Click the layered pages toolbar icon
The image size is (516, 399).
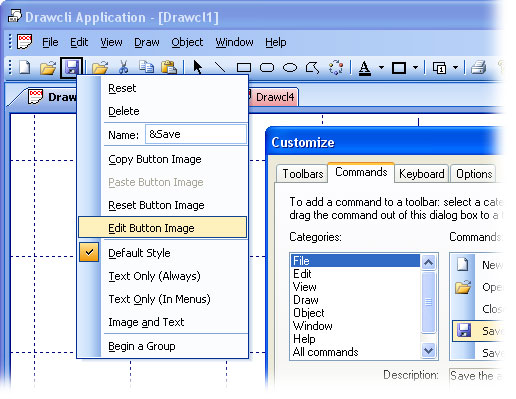(x=439, y=68)
